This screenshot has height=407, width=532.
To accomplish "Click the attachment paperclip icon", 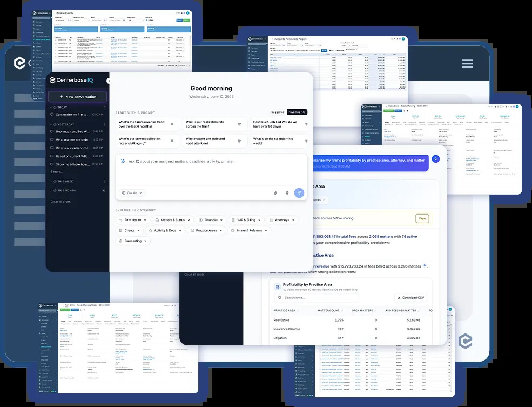I will [275, 193].
